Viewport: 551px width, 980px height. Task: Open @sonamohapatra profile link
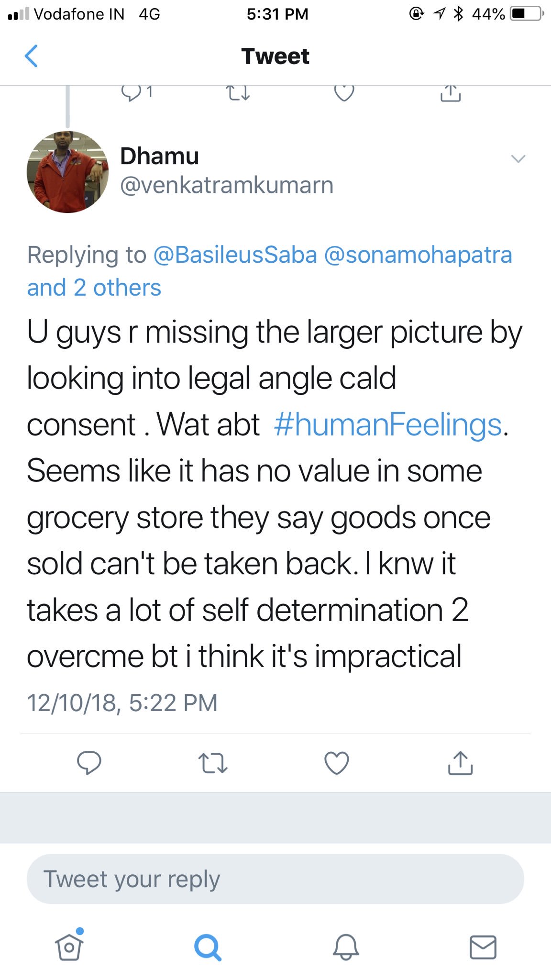click(x=418, y=255)
